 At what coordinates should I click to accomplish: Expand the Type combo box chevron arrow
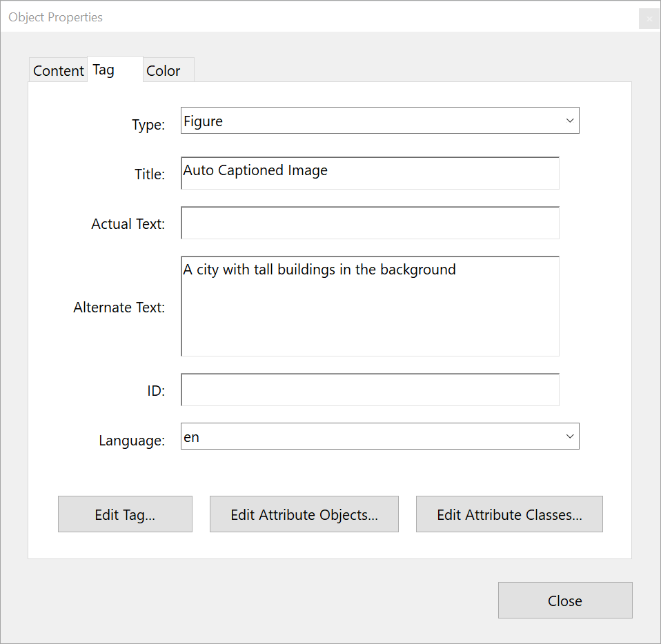[570, 120]
